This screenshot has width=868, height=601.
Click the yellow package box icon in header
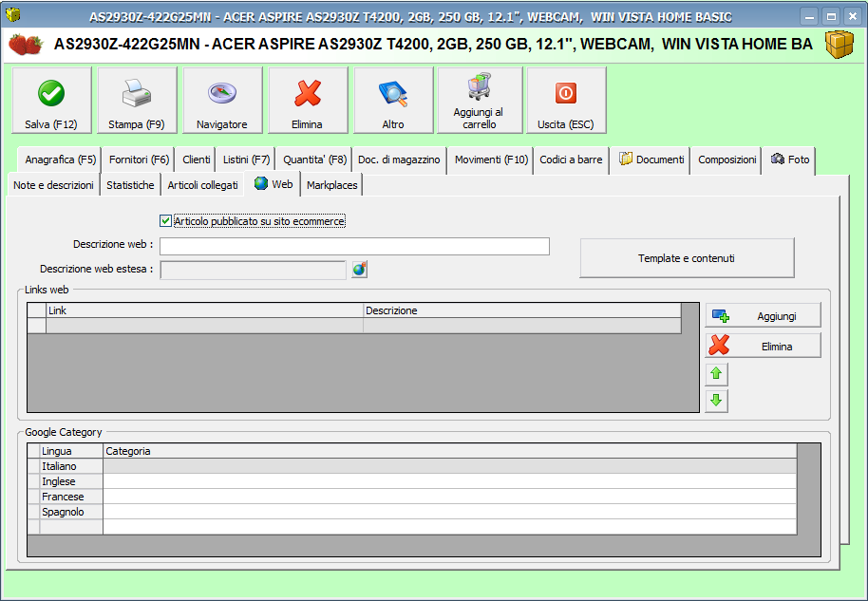point(840,45)
